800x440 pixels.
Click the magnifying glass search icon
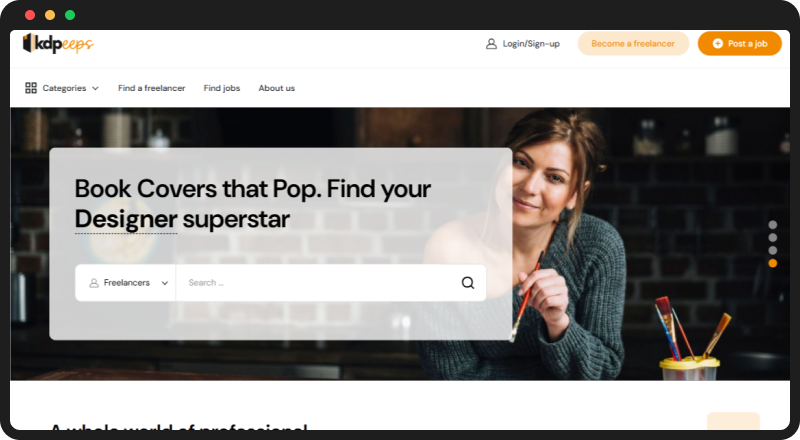[x=468, y=283]
